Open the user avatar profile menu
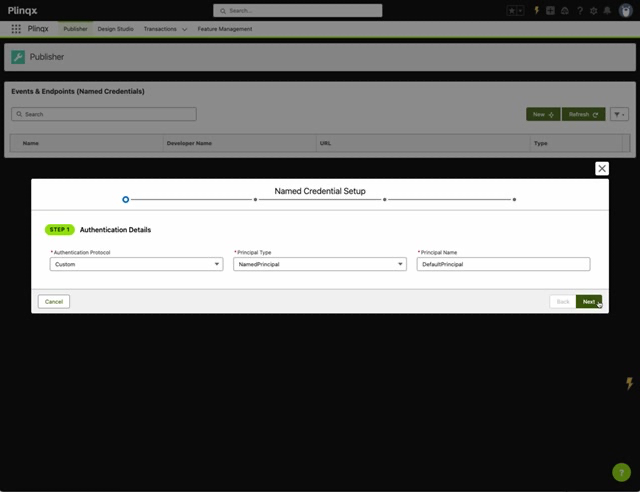640x492 pixels. click(x=625, y=11)
